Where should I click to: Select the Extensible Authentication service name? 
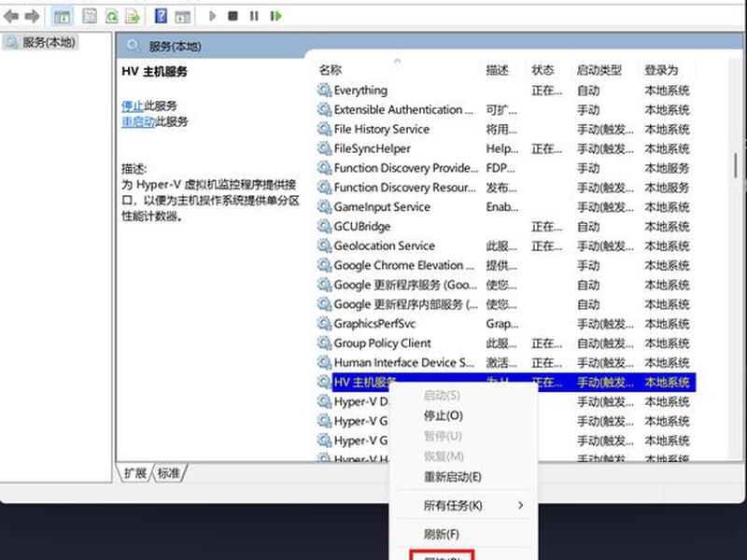pyautogui.click(x=403, y=109)
